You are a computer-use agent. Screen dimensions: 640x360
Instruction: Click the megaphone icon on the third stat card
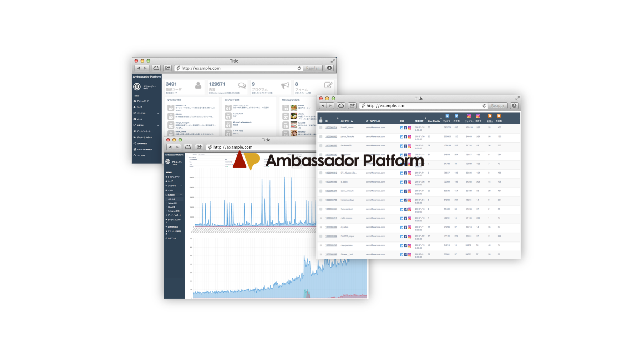click(x=285, y=85)
